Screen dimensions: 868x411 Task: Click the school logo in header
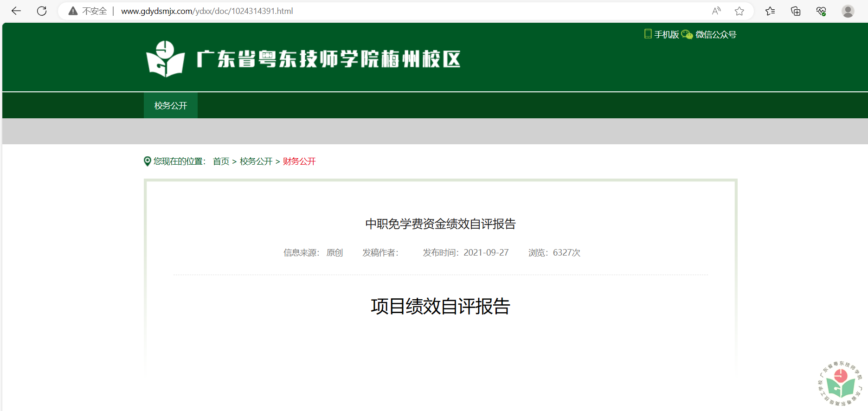165,59
